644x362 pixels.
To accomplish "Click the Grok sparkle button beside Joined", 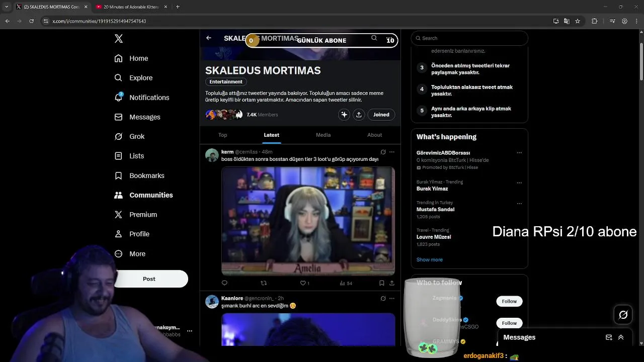I will [344, 115].
